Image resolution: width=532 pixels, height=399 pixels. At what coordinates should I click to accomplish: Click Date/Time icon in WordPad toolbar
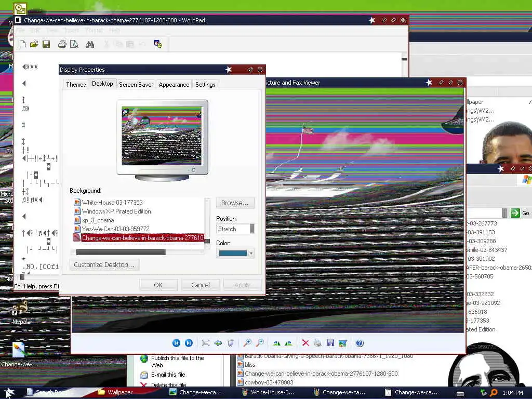click(x=158, y=44)
